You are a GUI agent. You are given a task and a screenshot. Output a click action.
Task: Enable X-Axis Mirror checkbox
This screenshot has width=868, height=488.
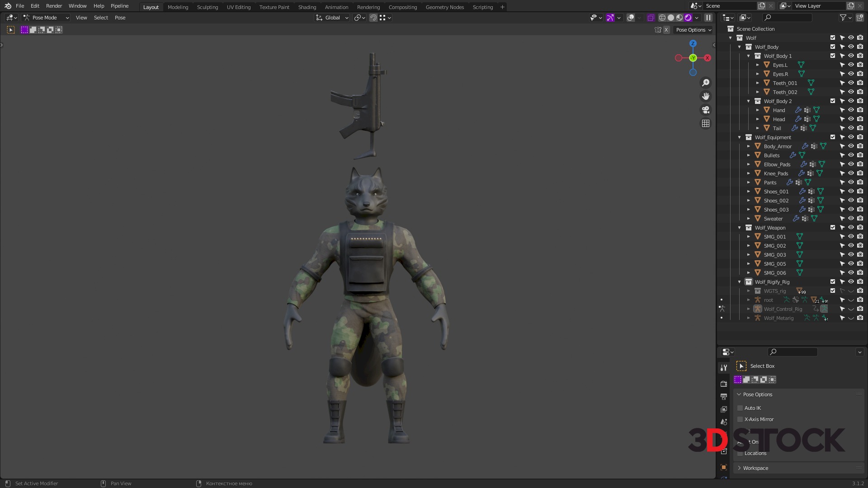click(x=740, y=419)
